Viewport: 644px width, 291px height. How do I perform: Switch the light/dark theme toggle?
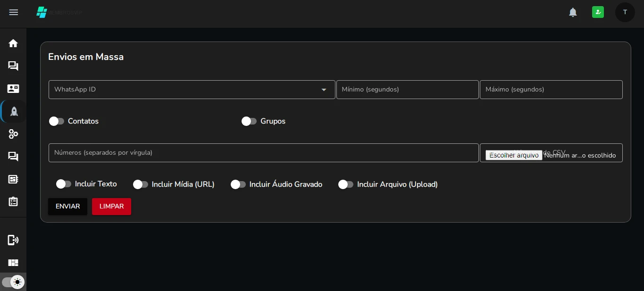[x=13, y=282]
